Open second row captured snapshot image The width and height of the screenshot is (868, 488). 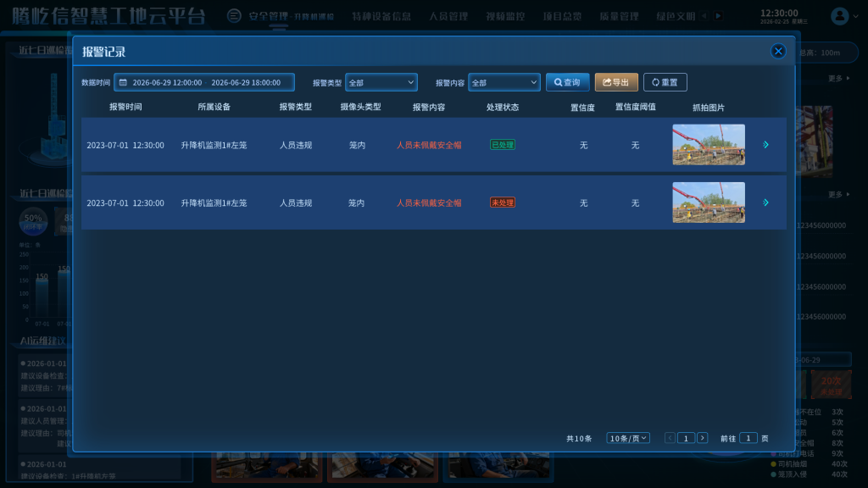[709, 202]
